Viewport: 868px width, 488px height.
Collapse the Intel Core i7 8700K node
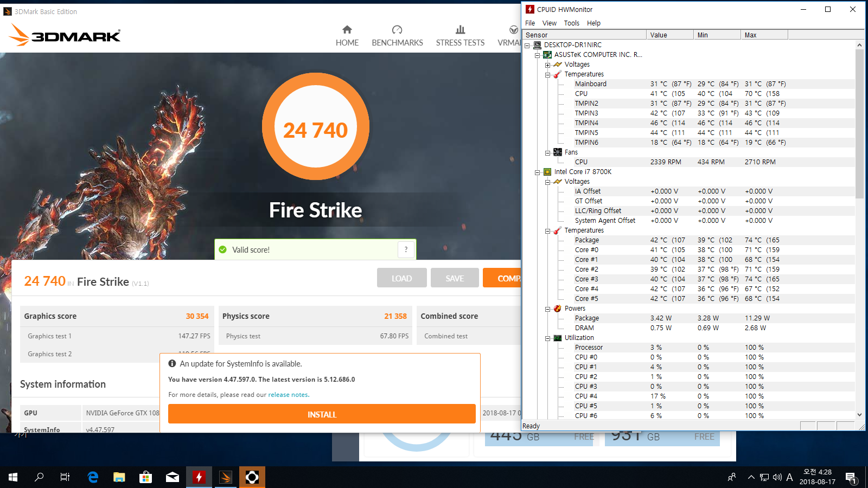pos(538,172)
